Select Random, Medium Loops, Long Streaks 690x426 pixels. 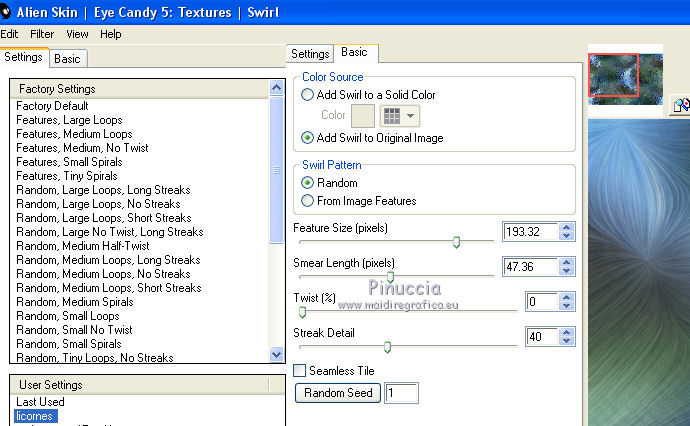(x=108, y=260)
